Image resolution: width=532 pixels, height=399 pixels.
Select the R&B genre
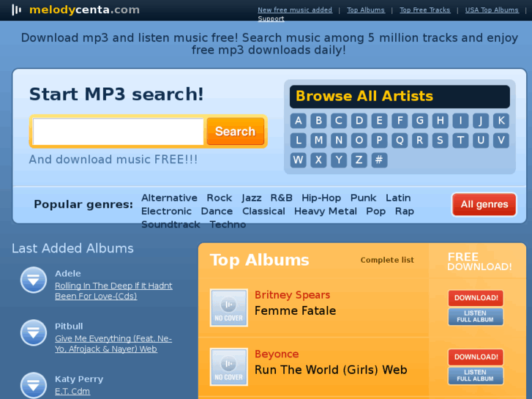click(x=281, y=198)
